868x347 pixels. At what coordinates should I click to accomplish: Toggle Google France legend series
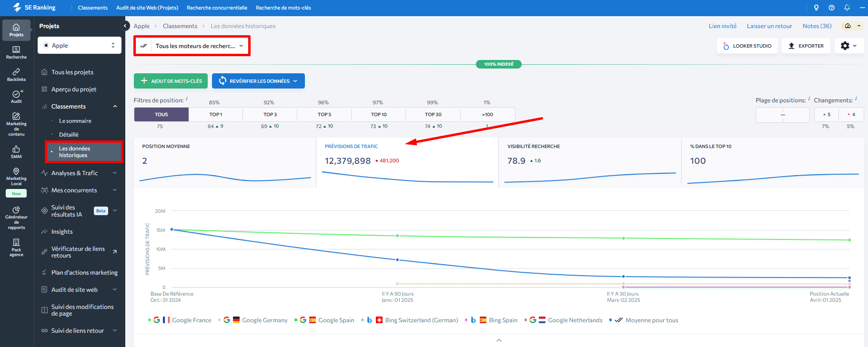click(180, 320)
